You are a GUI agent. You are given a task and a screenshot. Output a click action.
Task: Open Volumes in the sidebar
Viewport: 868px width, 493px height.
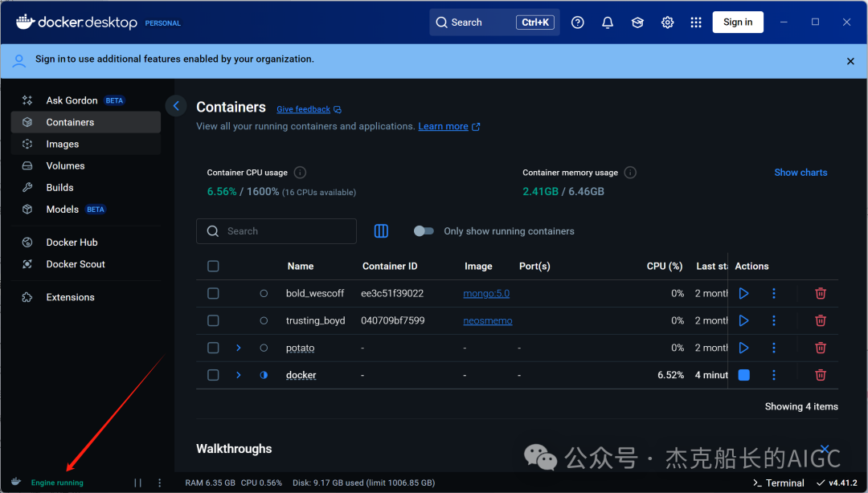[86, 165]
